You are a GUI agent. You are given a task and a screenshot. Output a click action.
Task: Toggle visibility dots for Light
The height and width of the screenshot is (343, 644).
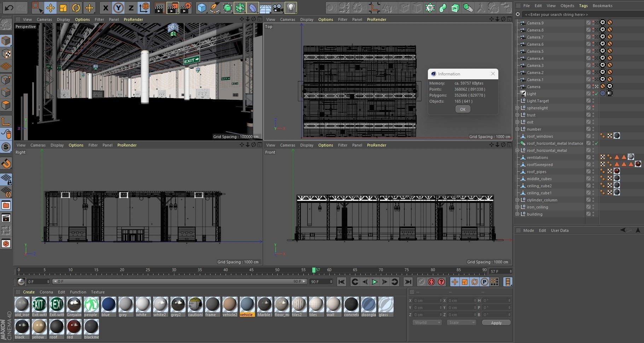593,94
